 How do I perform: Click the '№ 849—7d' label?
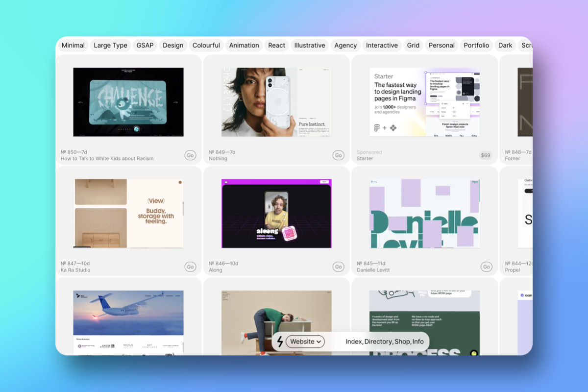pyautogui.click(x=222, y=152)
